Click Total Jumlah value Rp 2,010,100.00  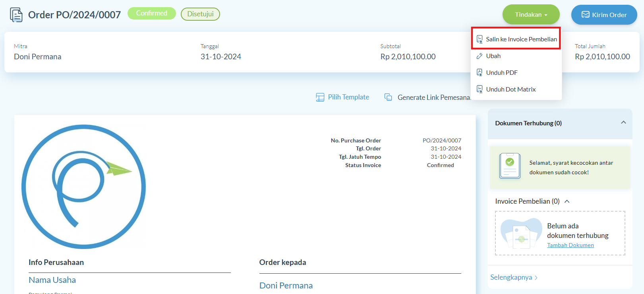tap(602, 56)
